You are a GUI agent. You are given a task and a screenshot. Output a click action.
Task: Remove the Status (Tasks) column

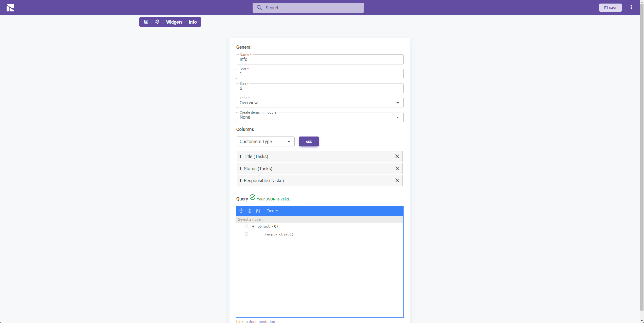(397, 168)
